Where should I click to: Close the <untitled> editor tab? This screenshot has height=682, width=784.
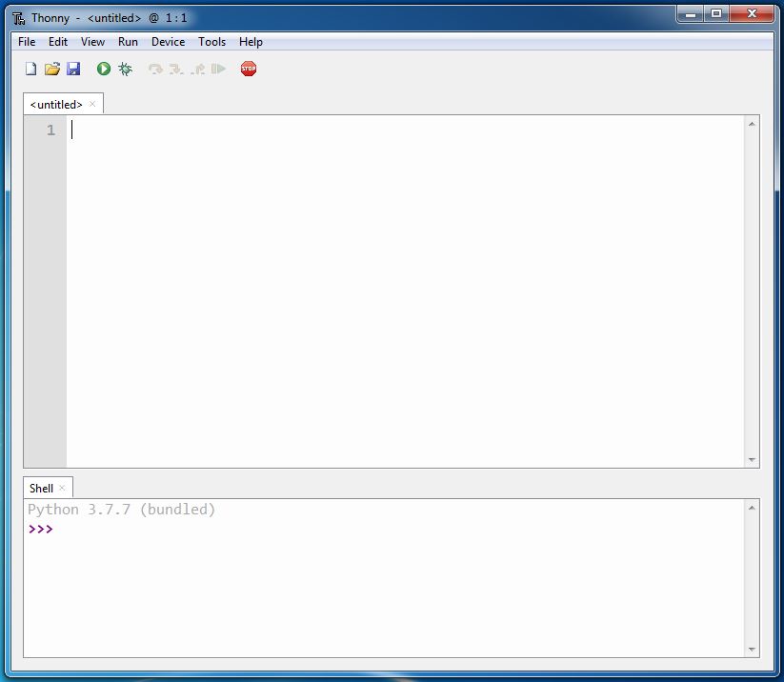92,104
